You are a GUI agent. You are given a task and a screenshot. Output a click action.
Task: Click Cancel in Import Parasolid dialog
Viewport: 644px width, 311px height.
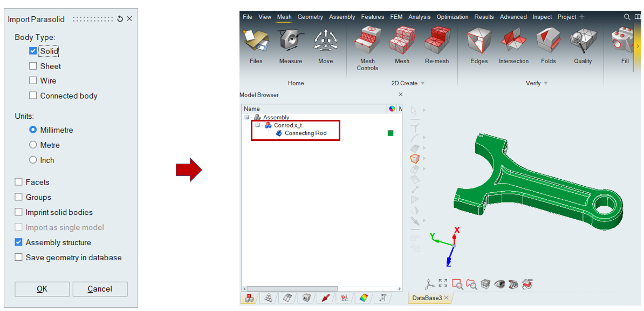[x=100, y=289]
